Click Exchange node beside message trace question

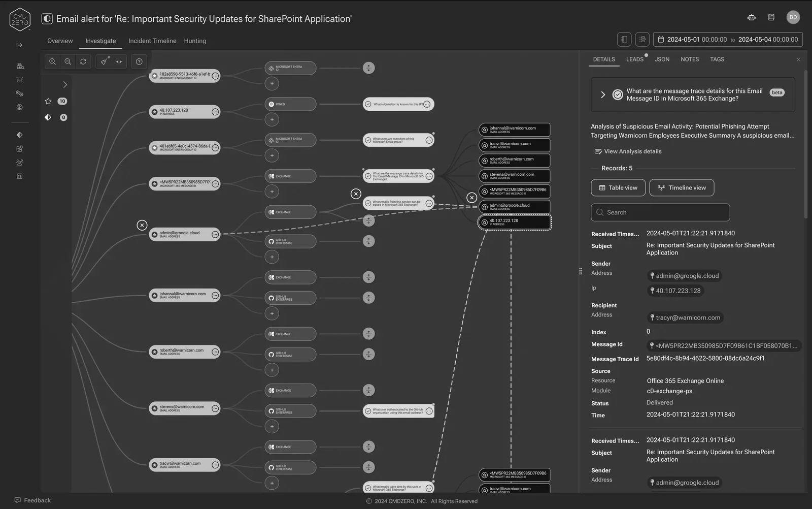tap(290, 176)
